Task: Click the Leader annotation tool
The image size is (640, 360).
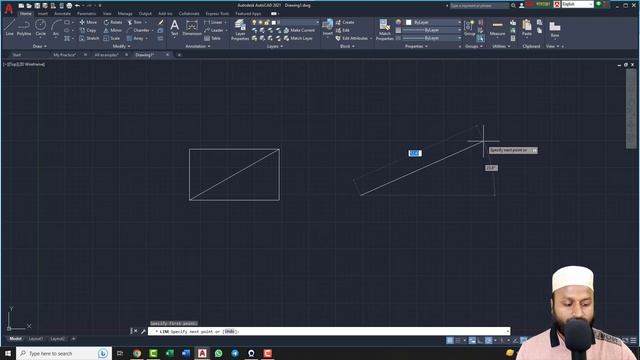Action: [214, 30]
